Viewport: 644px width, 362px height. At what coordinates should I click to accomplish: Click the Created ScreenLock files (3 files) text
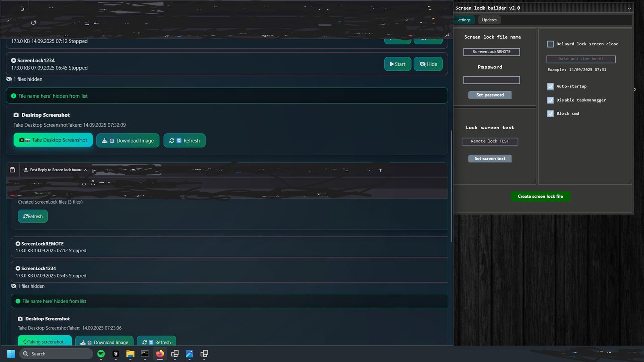[50, 202]
